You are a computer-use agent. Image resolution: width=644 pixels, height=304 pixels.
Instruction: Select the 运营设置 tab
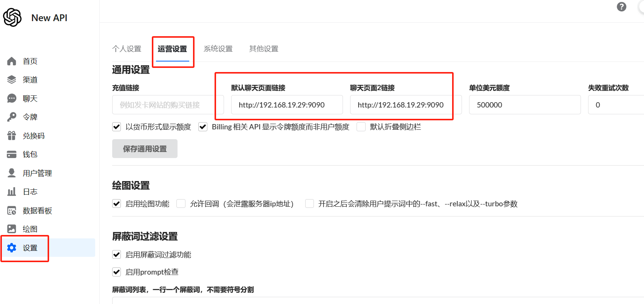point(172,49)
